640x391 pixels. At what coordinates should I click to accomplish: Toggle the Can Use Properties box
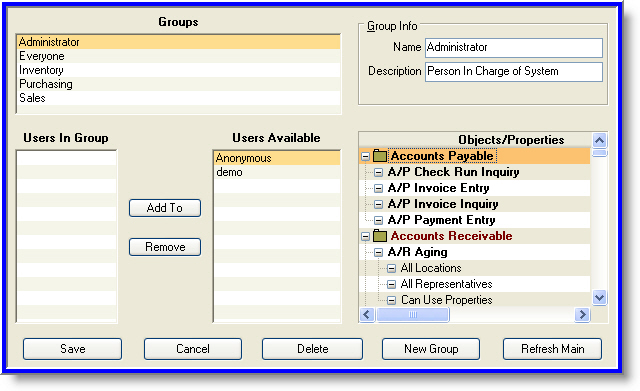tap(391, 300)
